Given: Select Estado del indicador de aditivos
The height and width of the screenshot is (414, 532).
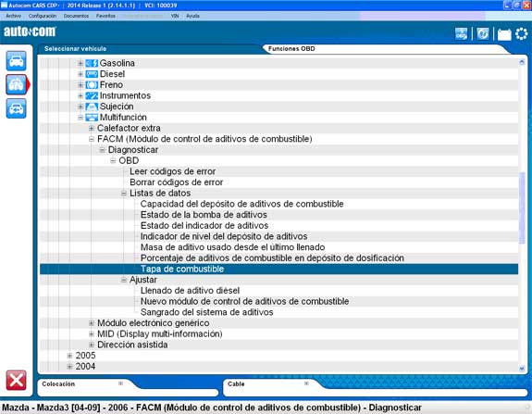Looking at the screenshot, I should coord(204,226).
